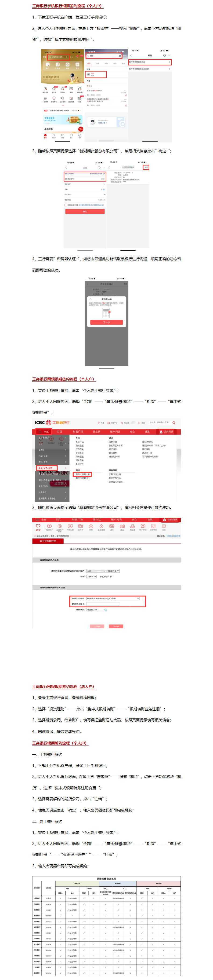The width and height of the screenshot is (213, 980).
Task: Tap the 明细 icon in mobile home header
Action: click(67, 66)
